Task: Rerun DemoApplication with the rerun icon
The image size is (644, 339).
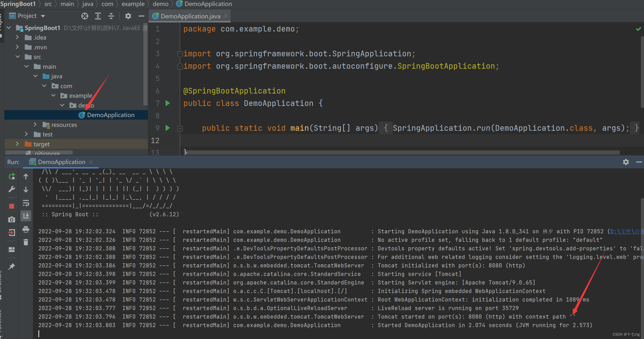Action: pos(12,176)
